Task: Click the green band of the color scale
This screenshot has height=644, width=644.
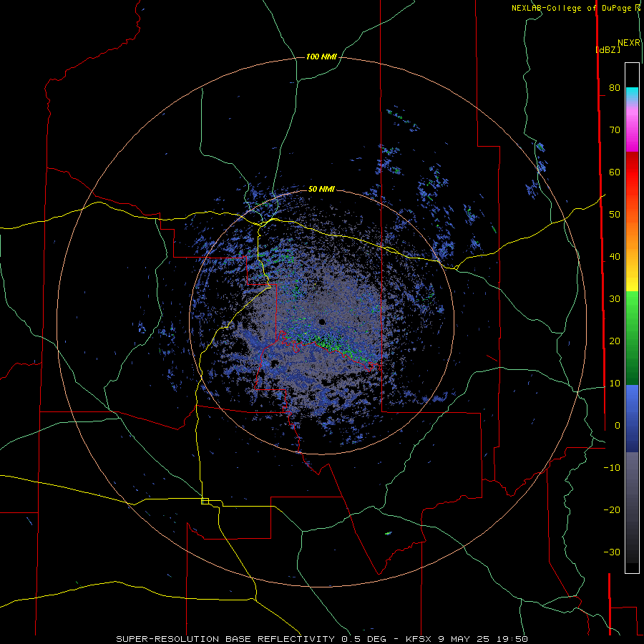Action: (x=632, y=338)
